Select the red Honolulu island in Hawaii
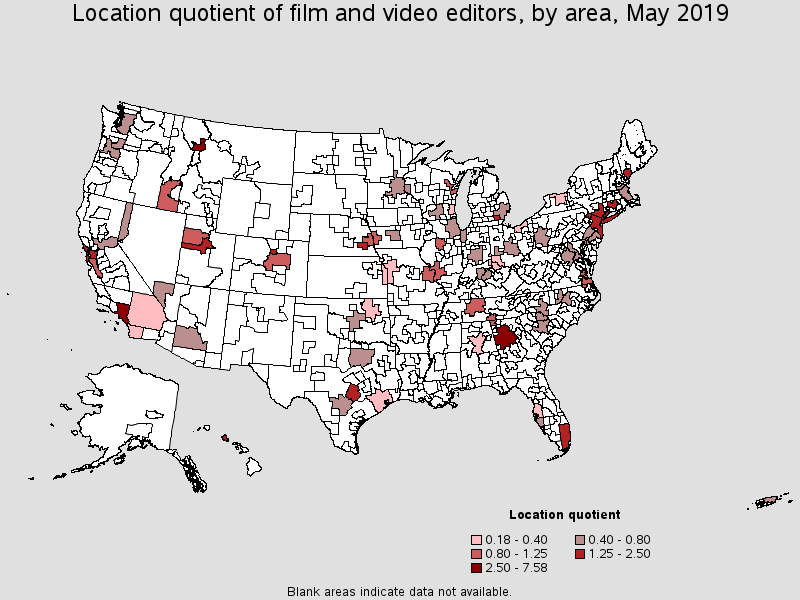 (225, 438)
